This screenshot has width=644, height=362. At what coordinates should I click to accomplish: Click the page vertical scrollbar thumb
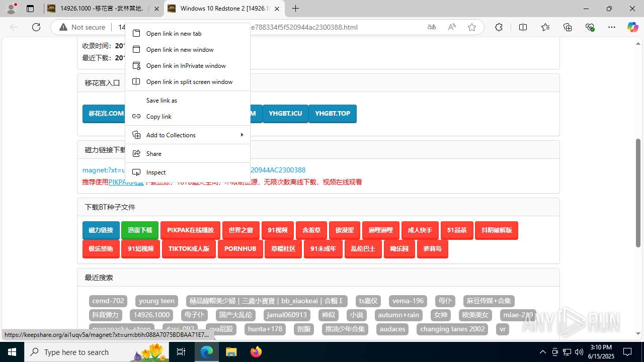point(638,193)
